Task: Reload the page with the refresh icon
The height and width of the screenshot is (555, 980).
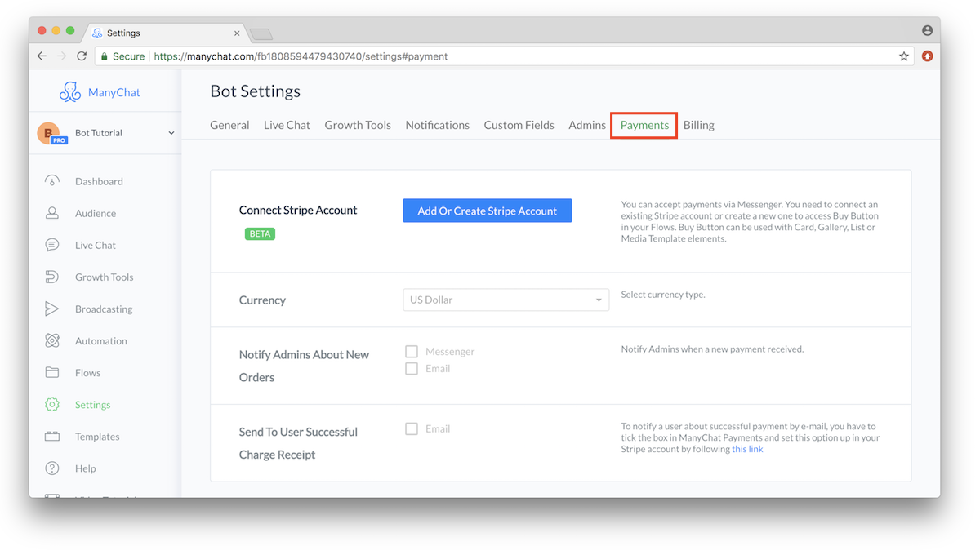Action: click(x=82, y=56)
